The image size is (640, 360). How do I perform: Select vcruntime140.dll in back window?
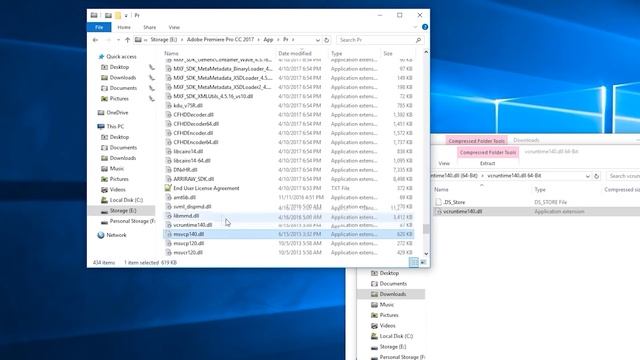click(x=462, y=211)
